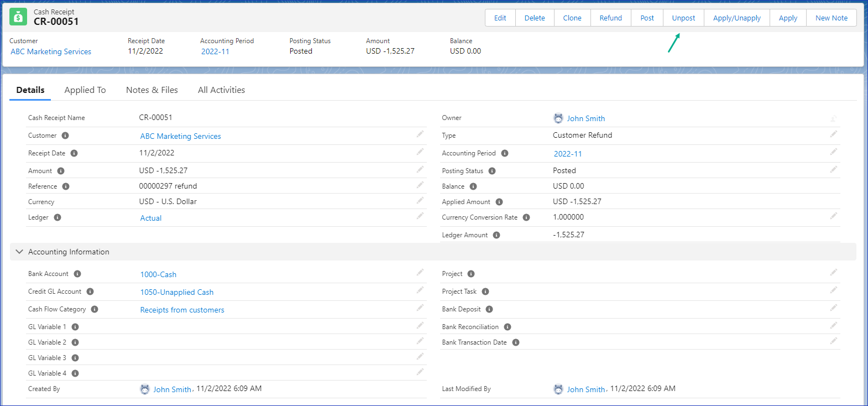Image resolution: width=868 pixels, height=406 pixels.
Task: Click John Smith avatar in Owner field
Action: click(558, 118)
